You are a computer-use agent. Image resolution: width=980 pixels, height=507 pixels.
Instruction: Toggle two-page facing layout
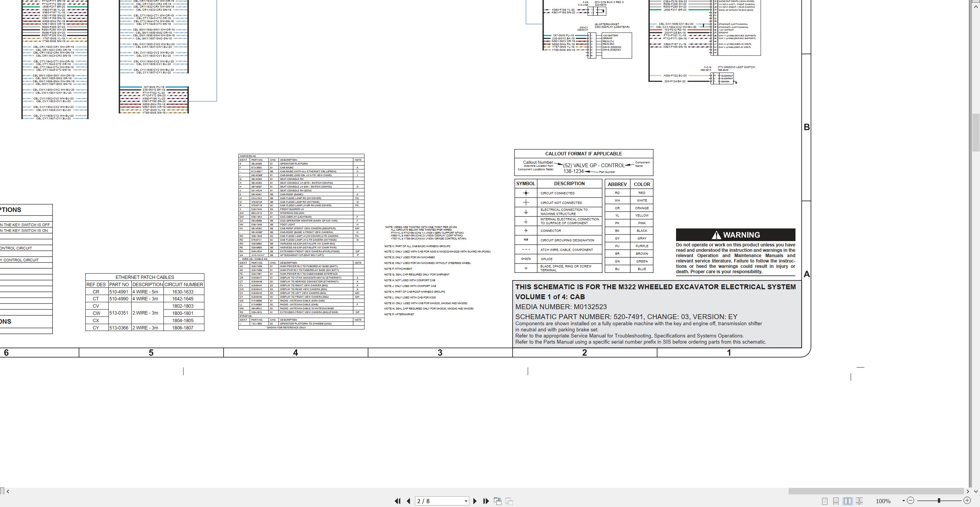point(848,501)
